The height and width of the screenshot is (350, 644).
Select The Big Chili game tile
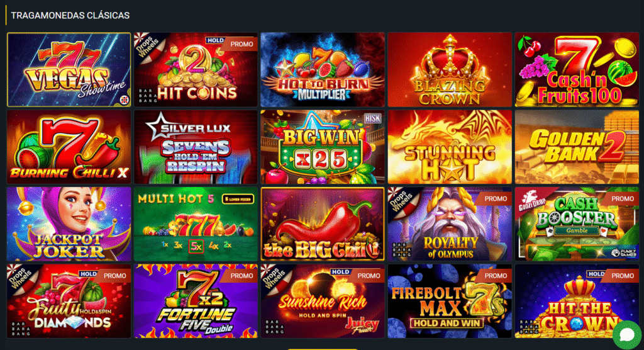click(x=323, y=224)
